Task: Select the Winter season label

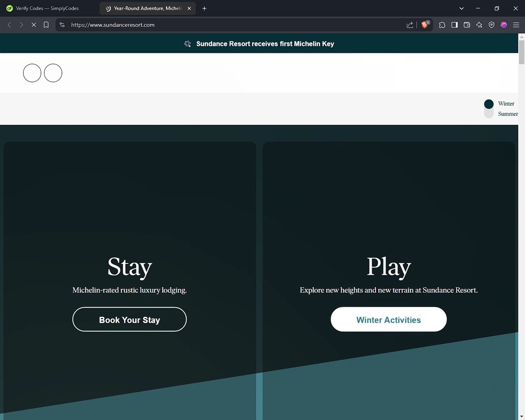Action: (506, 104)
